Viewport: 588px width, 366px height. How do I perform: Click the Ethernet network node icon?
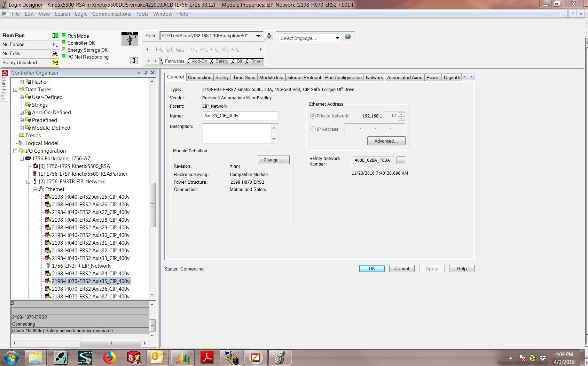[x=41, y=189]
